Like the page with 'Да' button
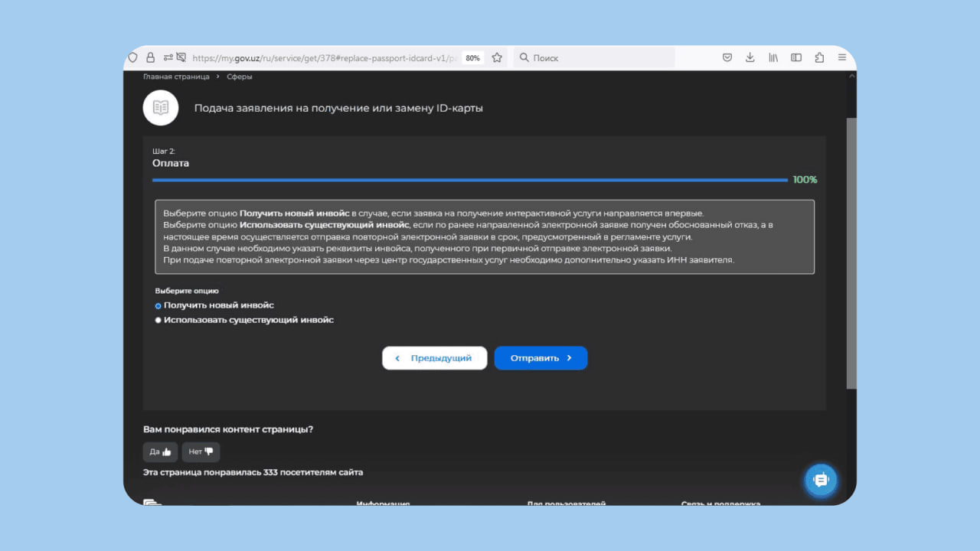The height and width of the screenshot is (551, 980). pos(160,452)
